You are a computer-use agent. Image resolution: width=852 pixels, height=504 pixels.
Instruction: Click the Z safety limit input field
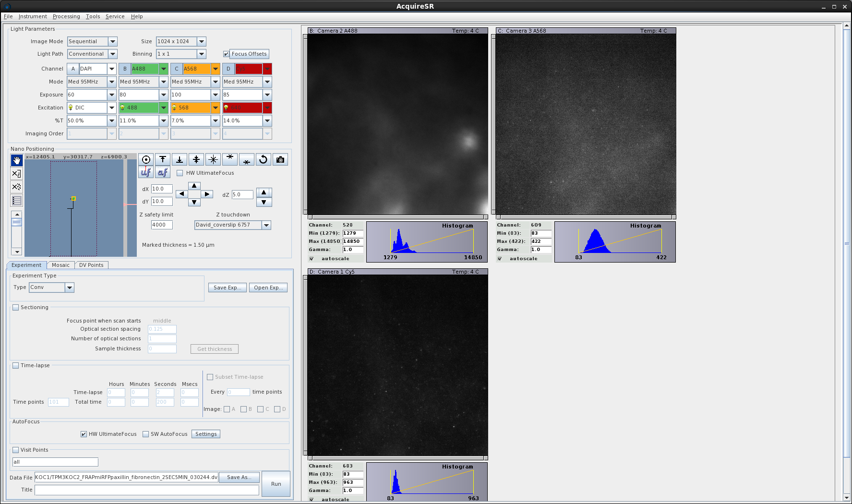click(x=162, y=225)
